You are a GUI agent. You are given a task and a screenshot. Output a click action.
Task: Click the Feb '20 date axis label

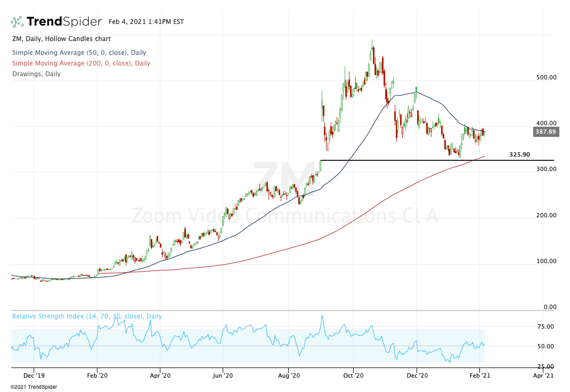coord(97,375)
